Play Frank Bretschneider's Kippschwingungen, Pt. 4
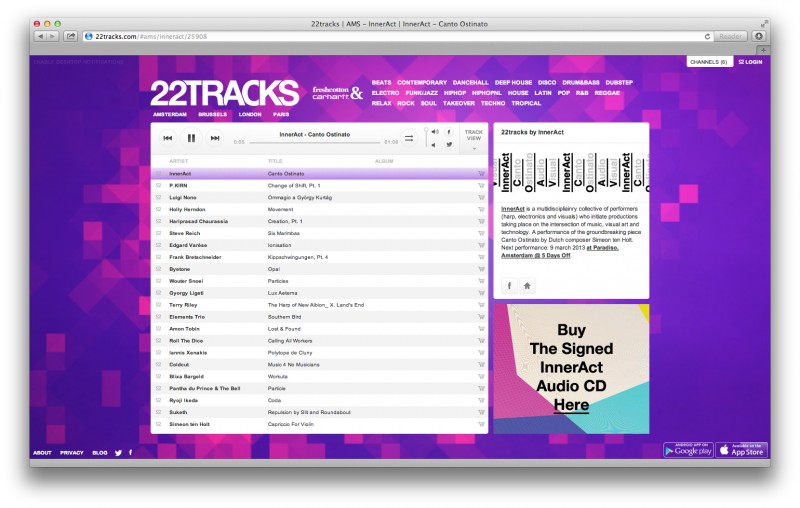The width and height of the screenshot is (800, 508). 319,257
